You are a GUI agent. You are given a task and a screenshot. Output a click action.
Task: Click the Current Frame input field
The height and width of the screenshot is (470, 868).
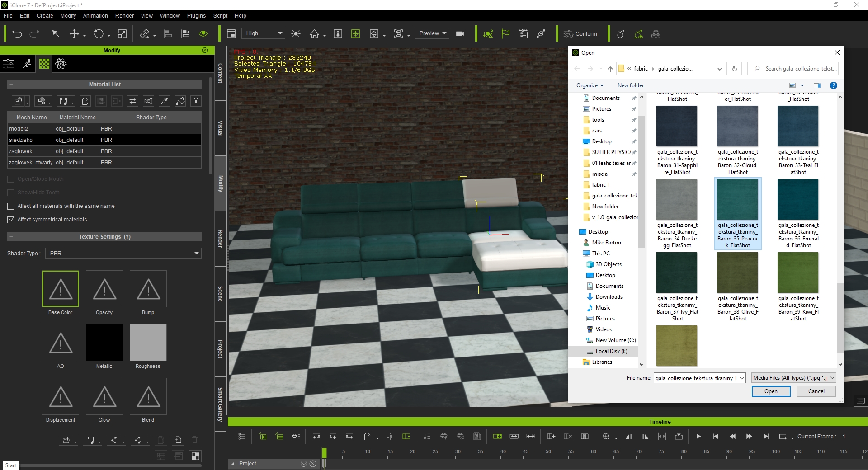pos(854,437)
